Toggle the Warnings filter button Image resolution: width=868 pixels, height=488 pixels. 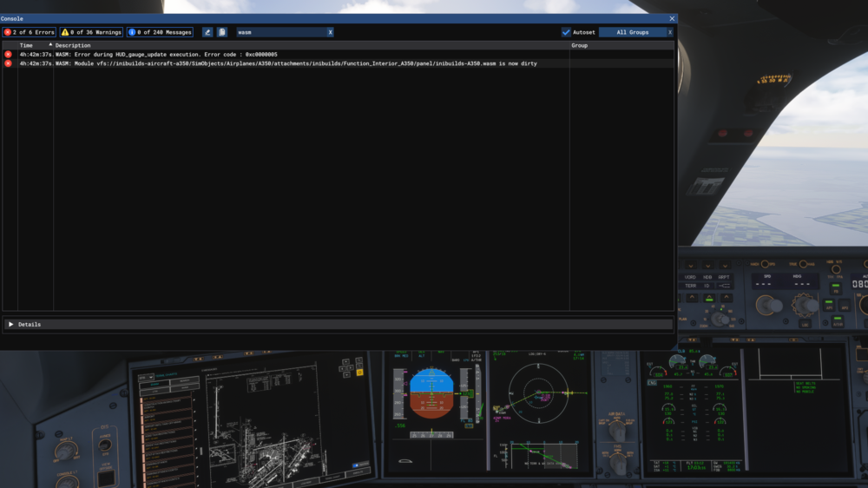(x=91, y=32)
